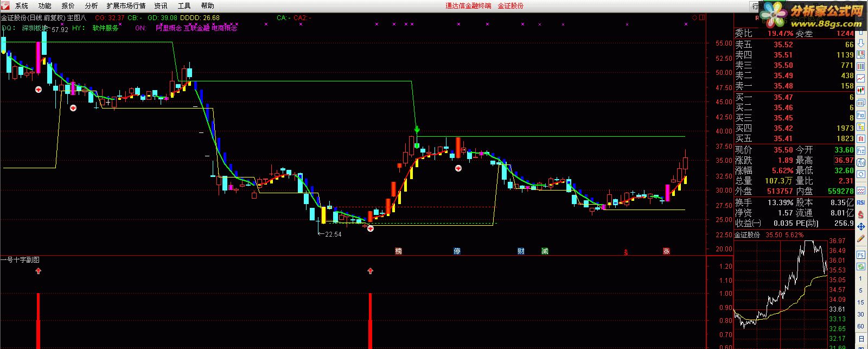Open the 资讯 menu
This screenshot has height=349, width=868.
161,5
